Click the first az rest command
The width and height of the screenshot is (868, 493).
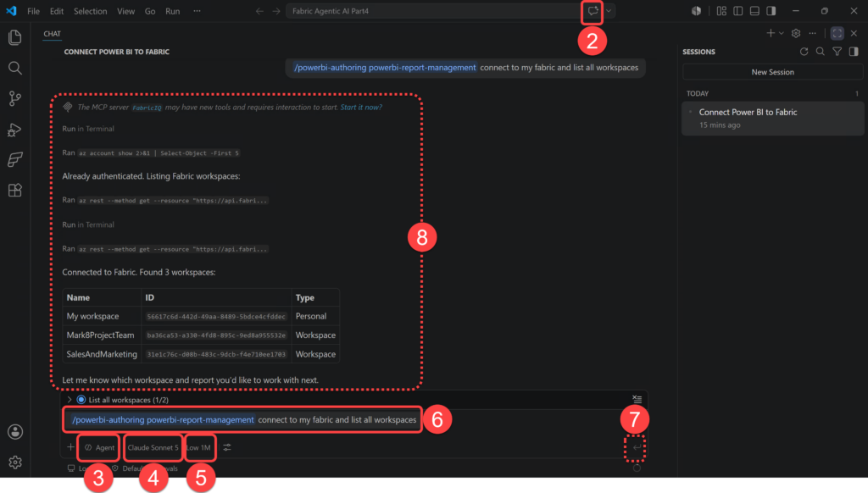[x=173, y=201]
